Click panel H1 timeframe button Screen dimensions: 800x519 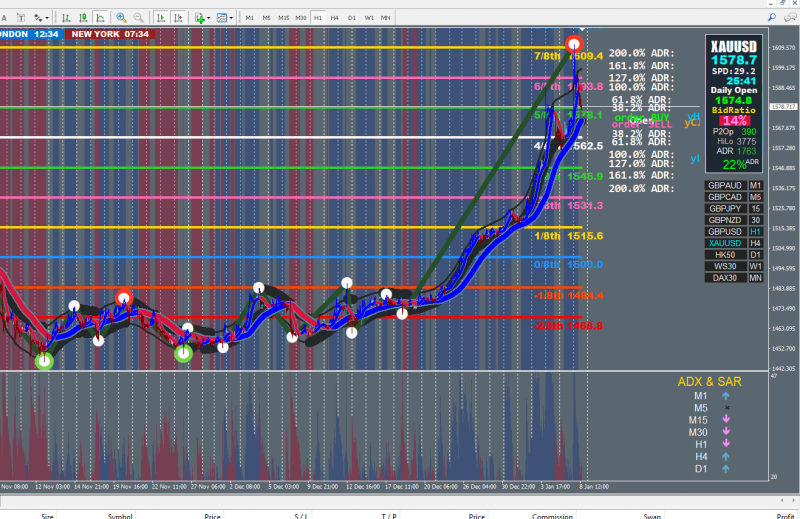pyautogui.click(x=756, y=232)
